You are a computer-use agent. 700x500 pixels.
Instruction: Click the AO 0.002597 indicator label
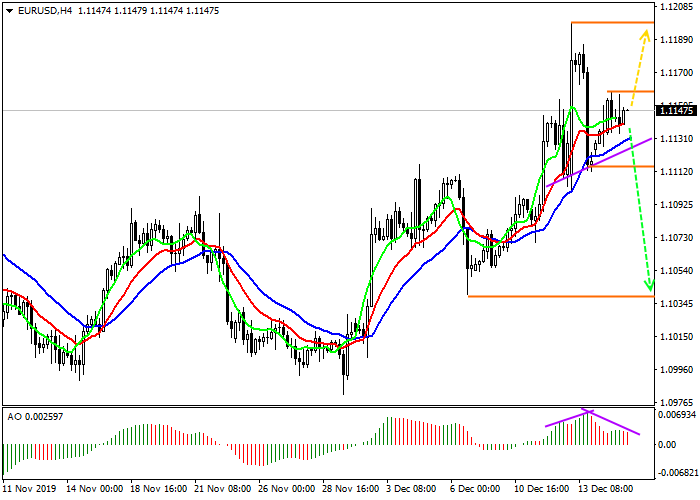coord(36,415)
